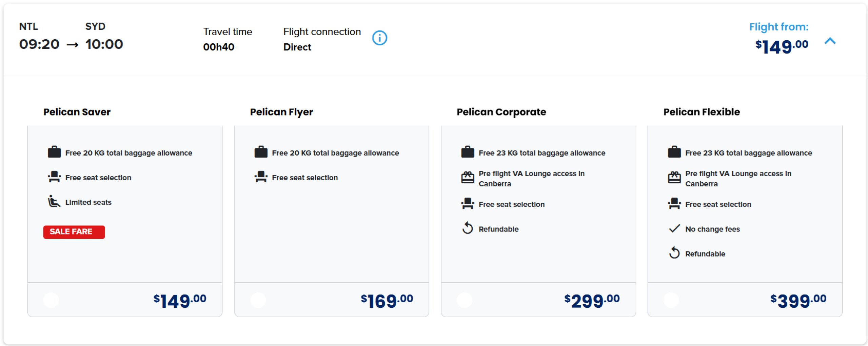The image size is (868, 346).
Task: Click Pelican Corporate lounge access icon
Action: (x=467, y=178)
